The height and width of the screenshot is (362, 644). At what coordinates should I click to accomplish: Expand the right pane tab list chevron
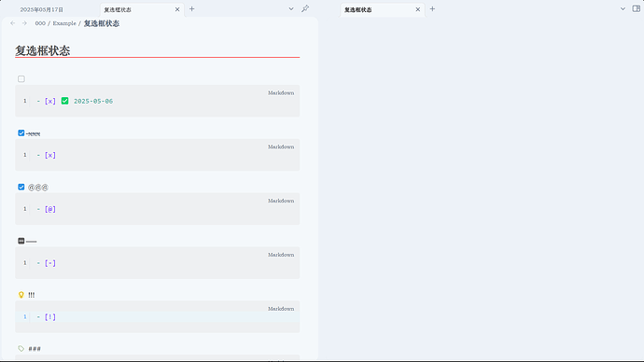pyautogui.click(x=623, y=8)
